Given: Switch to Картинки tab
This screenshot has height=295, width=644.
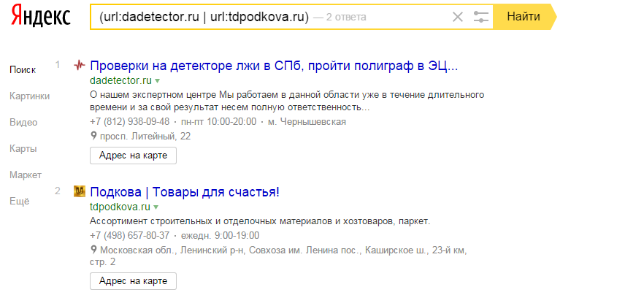Looking at the screenshot, I should pos(29,96).
